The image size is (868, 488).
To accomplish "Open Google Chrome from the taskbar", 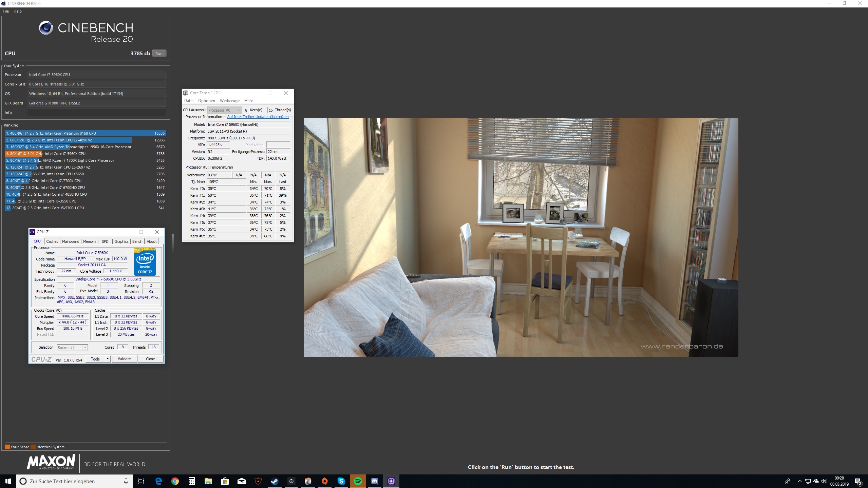I will [x=175, y=481].
